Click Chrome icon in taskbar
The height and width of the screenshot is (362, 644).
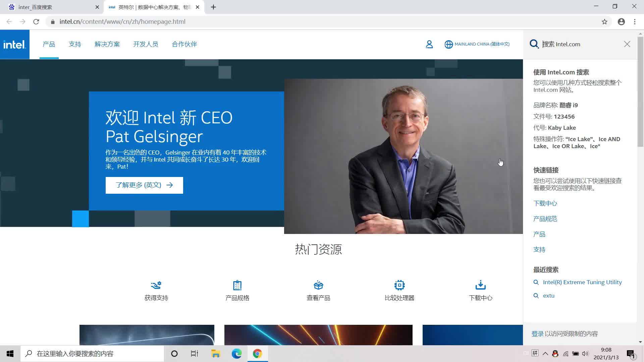[x=257, y=354]
